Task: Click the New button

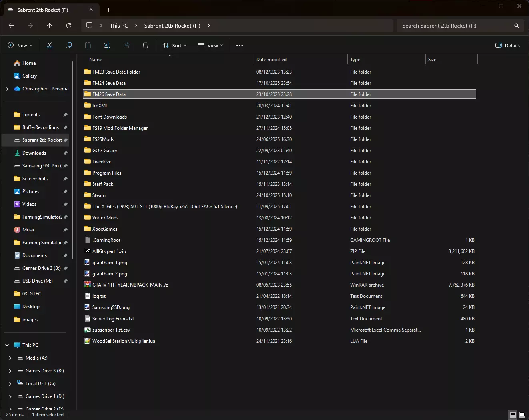Action: coord(20,46)
